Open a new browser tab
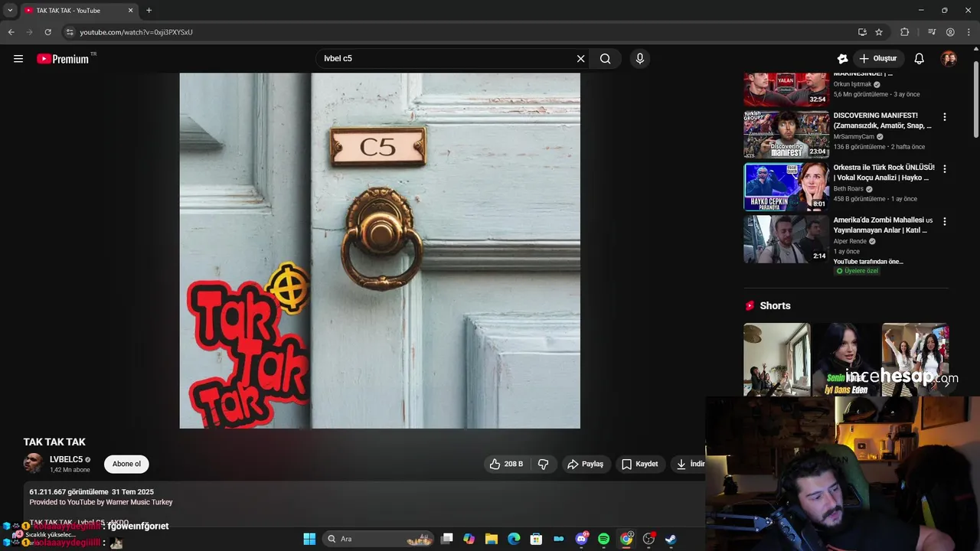This screenshot has height=551, width=980. (149, 11)
